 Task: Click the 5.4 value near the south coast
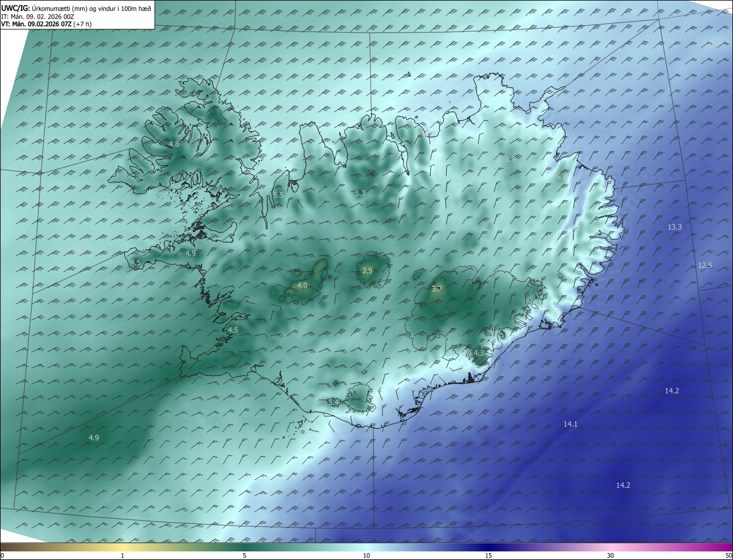click(334, 403)
